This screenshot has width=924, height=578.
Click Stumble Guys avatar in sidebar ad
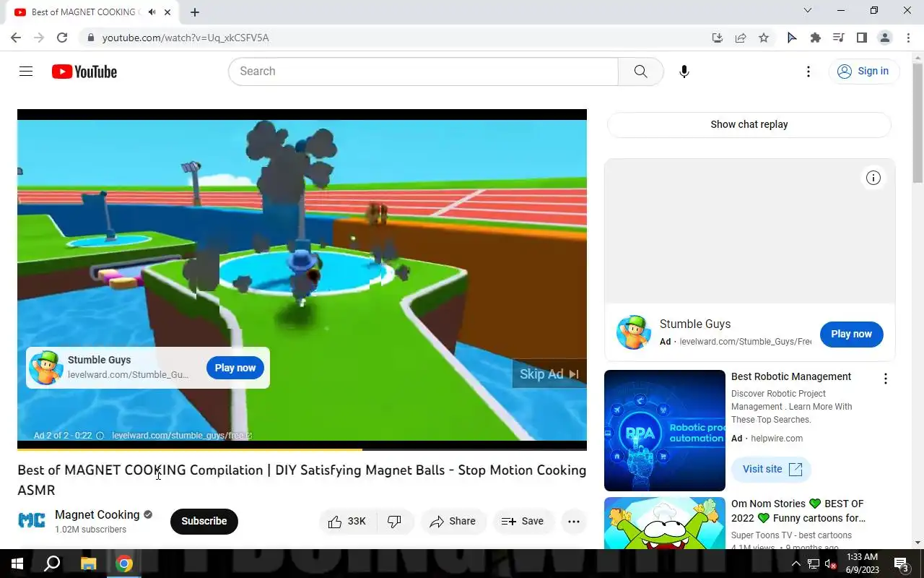coord(634,332)
